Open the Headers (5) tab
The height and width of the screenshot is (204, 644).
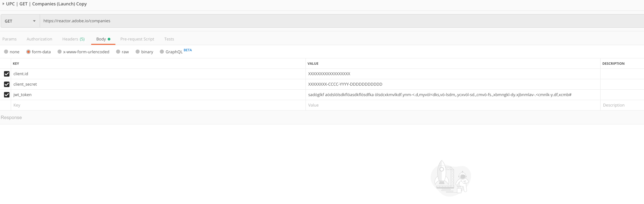[73, 39]
